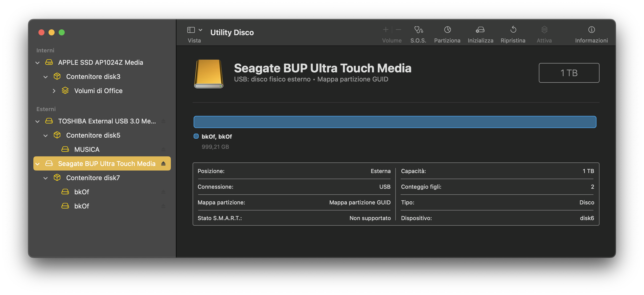644x295 pixels.
Task: Click the Attiva mount icon
Action: [x=544, y=30]
